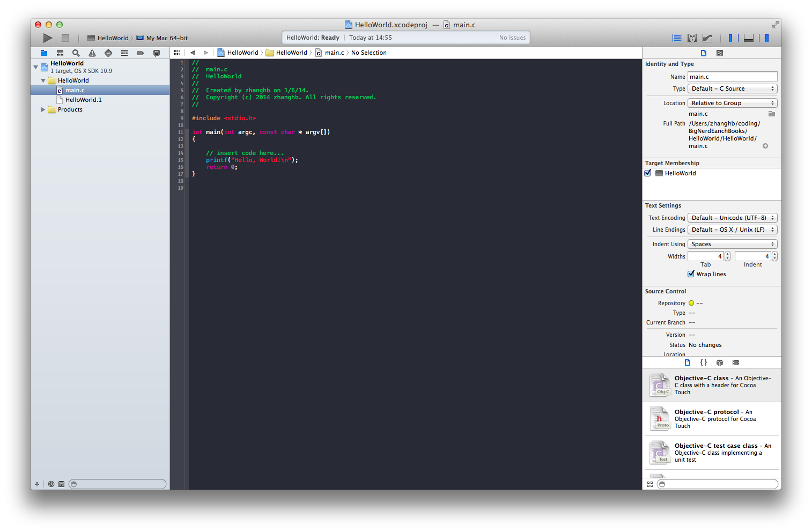Click the Indent width stepper
The image size is (812, 532).
[774, 256]
